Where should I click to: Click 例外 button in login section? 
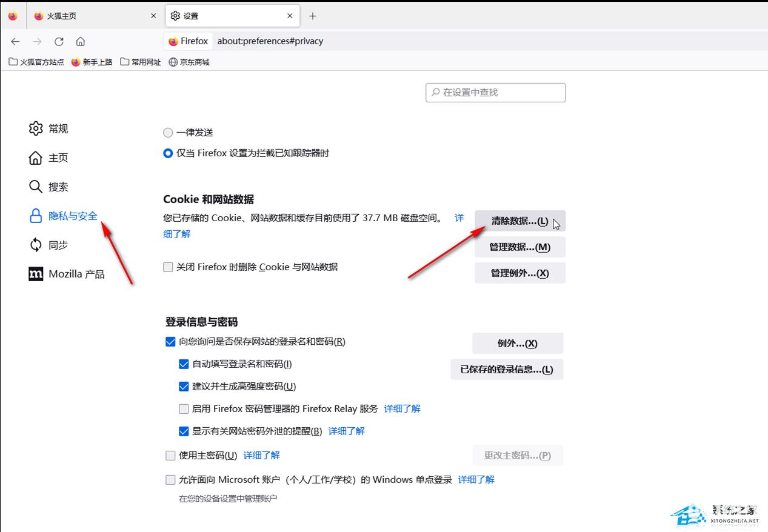click(x=518, y=344)
